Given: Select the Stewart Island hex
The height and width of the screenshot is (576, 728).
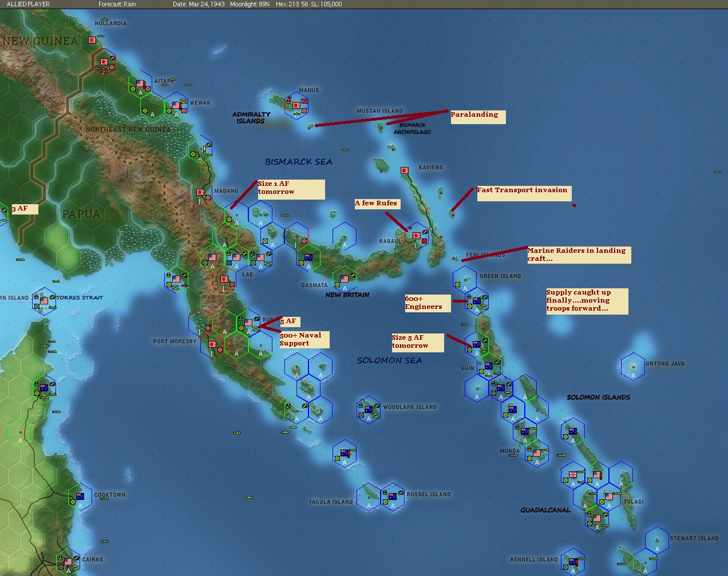Looking at the screenshot, I should click(x=657, y=541).
